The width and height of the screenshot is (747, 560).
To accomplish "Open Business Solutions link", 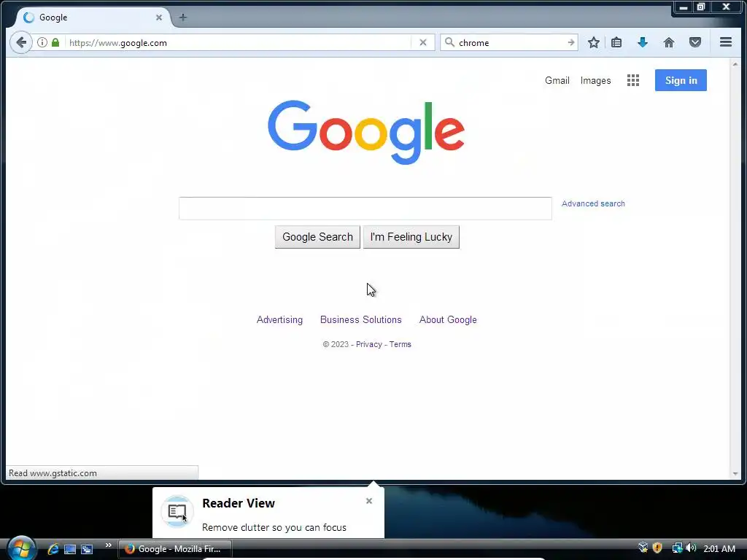I will (x=360, y=319).
